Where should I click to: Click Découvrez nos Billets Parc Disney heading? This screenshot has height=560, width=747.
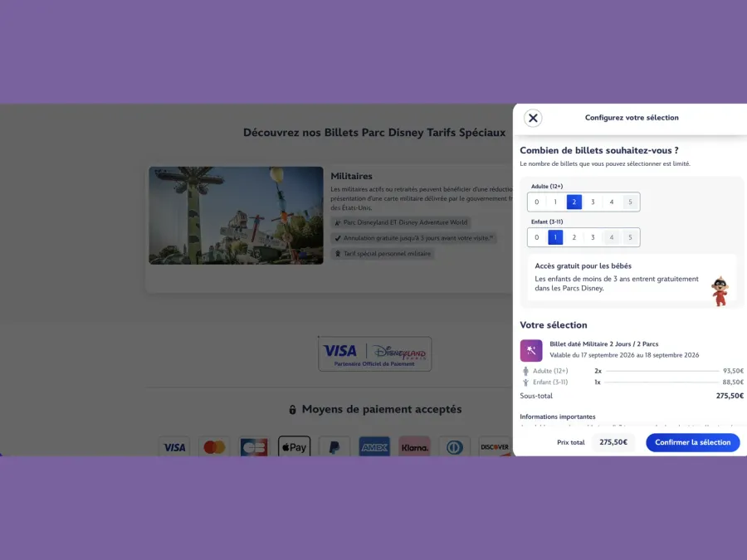point(374,133)
